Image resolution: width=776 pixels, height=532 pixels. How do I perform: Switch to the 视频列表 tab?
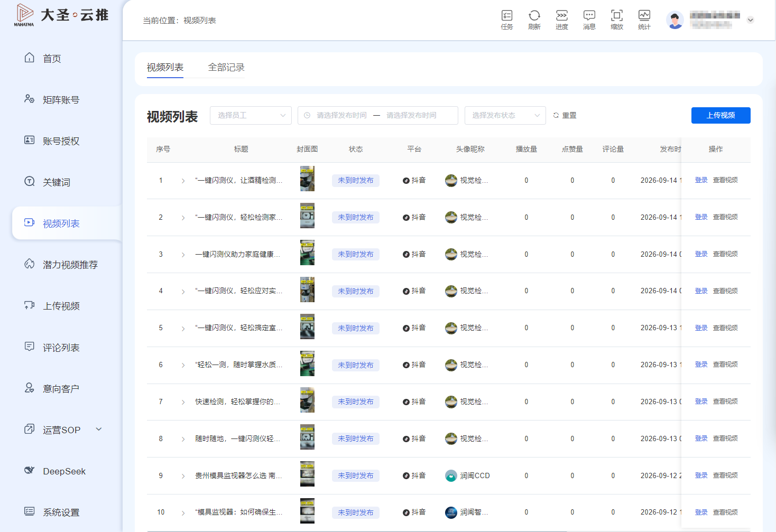pos(165,68)
